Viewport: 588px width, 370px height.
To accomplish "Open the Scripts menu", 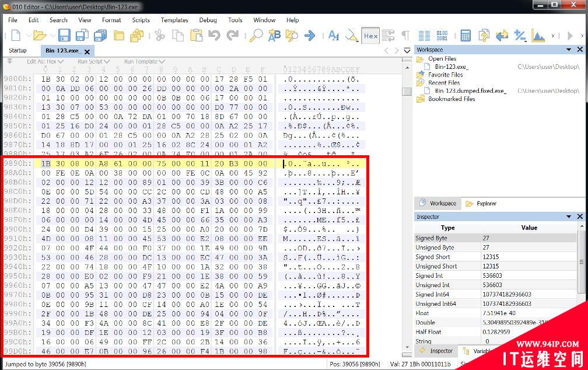I will click(141, 20).
